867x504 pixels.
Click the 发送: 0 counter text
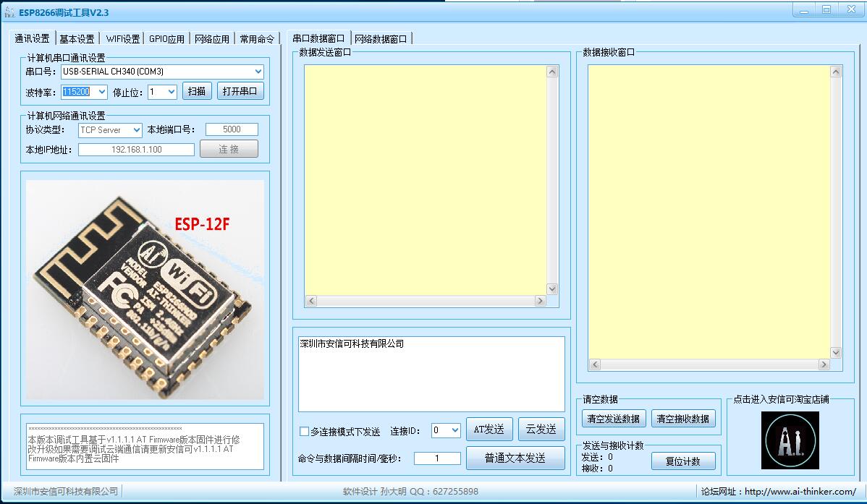597,457
